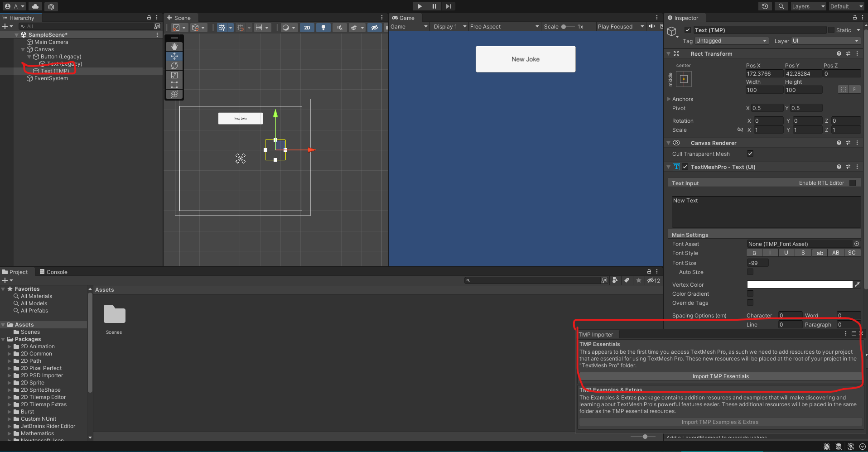This screenshot has width=868, height=452.
Task: Open the Layers dropdown
Action: pyautogui.click(x=808, y=6)
